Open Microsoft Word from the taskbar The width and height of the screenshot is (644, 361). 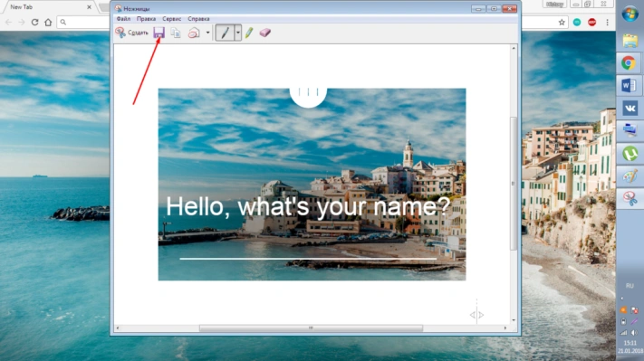coord(629,86)
